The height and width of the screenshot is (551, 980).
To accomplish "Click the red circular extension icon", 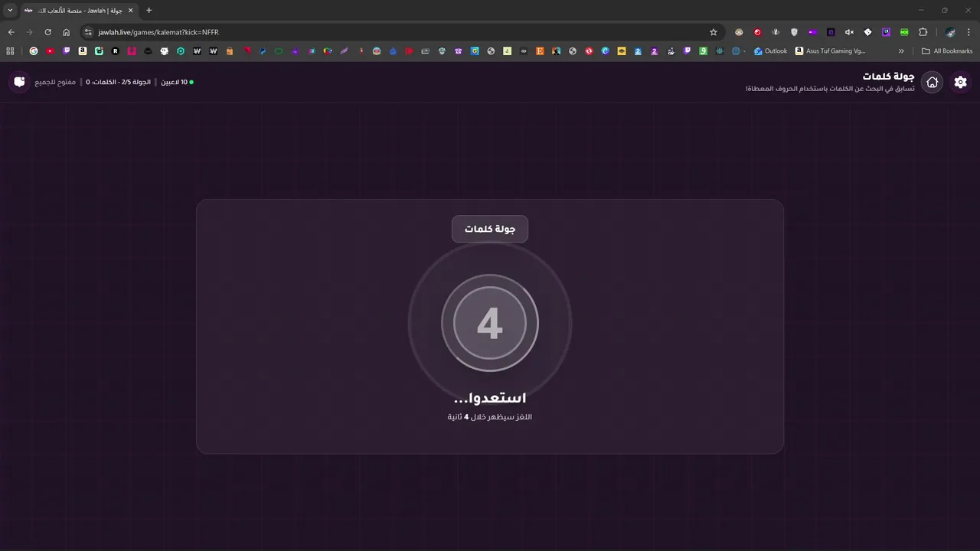I will (757, 32).
